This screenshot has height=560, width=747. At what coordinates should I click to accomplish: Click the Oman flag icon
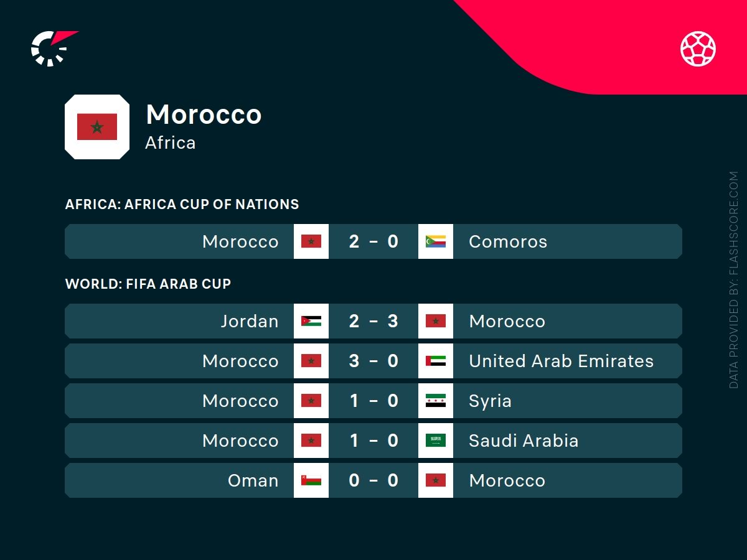click(311, 480)
